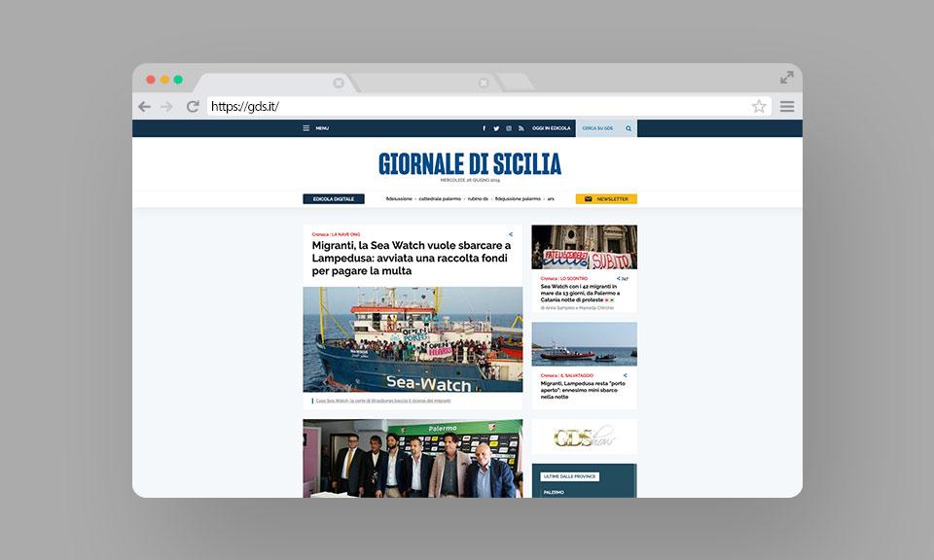This screenshot has height=560, width=934.
Task: Bookmark page with the star icon
Action: [759, 107]
